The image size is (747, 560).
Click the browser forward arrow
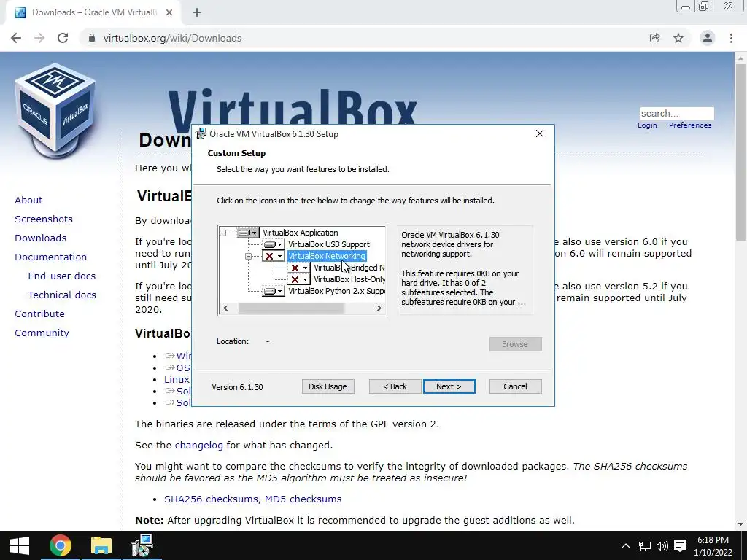[x=39, y=38]
